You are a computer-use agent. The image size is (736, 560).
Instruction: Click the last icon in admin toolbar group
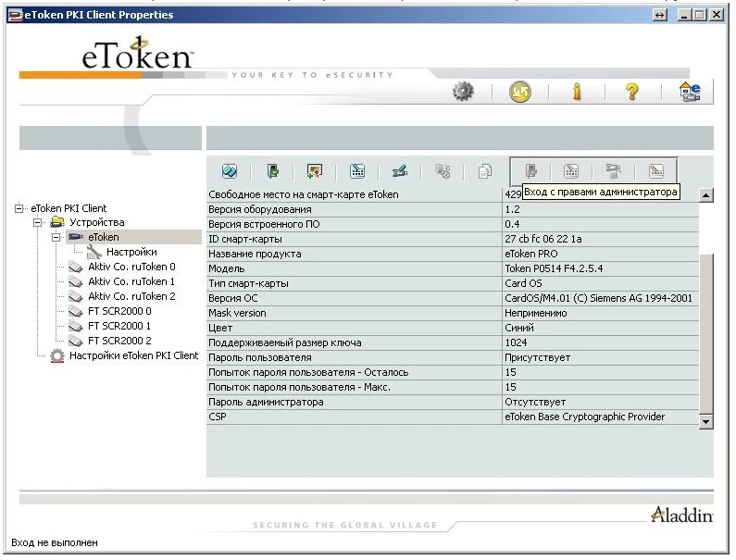(x=656, y=171)
